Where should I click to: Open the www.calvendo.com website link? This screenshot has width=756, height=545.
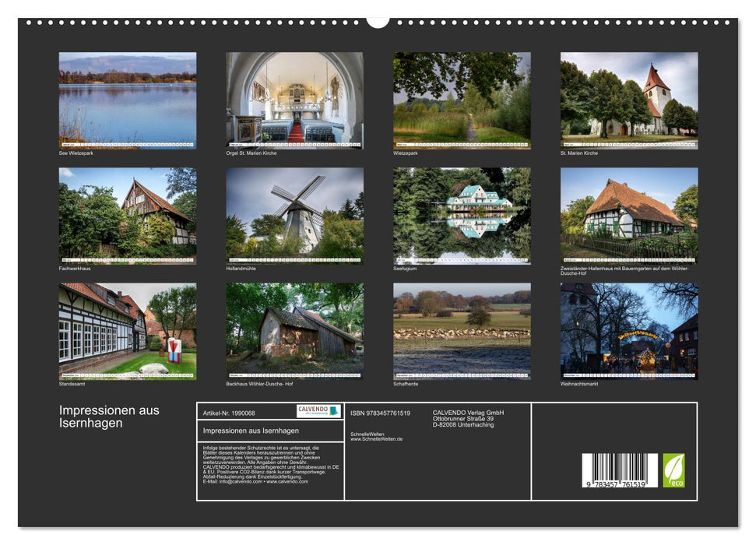[286, 480]
